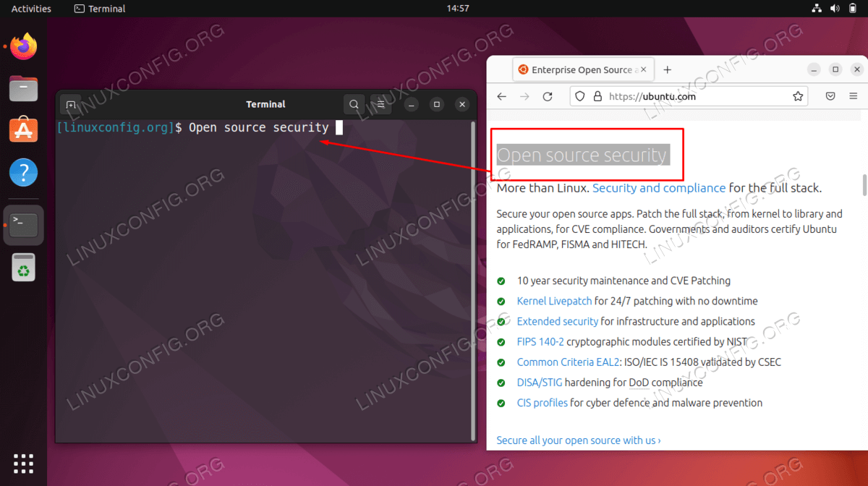This screenshot has height=486, width=868.
Task: Click the ubuntu.com address bar
Action: [689, 96]
